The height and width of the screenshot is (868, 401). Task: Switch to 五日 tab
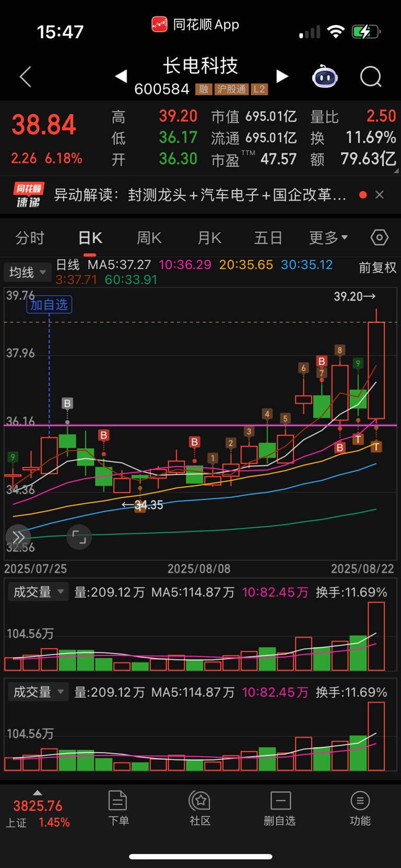268,238
